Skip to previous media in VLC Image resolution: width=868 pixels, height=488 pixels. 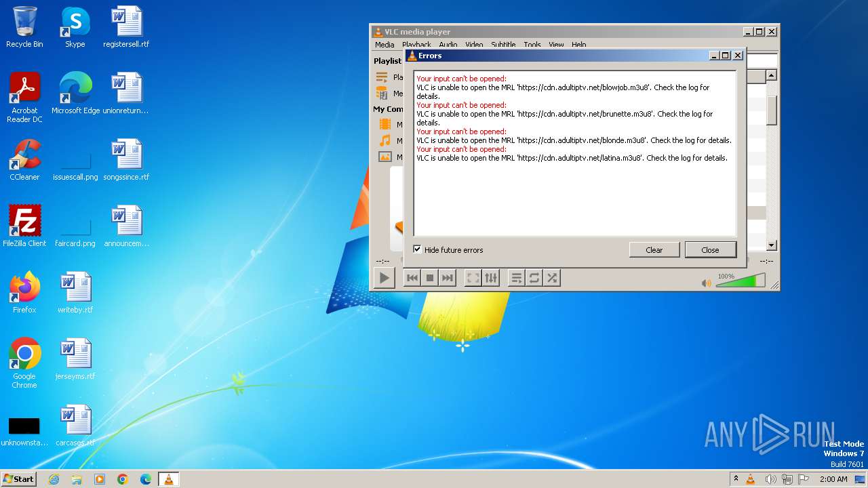(412, 277)
